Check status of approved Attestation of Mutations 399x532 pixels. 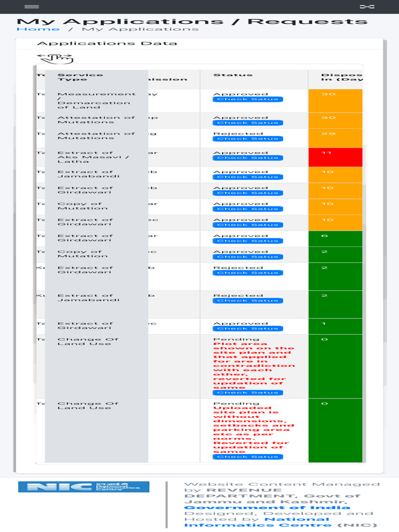[248, 123]
